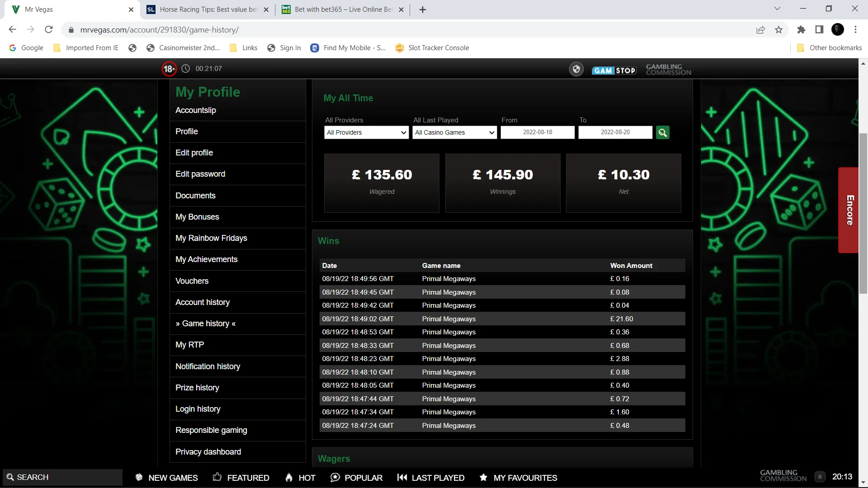The height and width of the screenshot is (488, 868).
Task: Click the browser address bar URL
Action: (160, 30)
